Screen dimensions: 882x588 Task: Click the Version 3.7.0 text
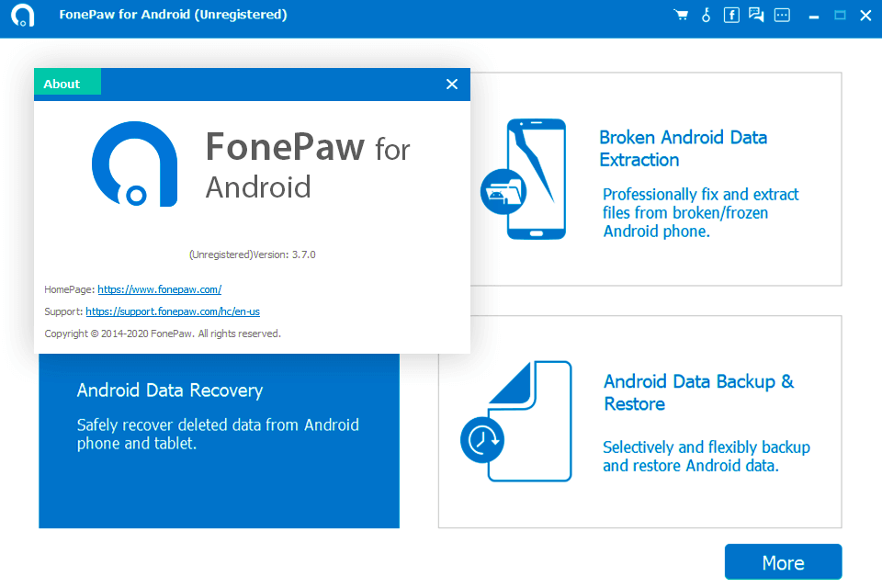pyautogui.click(x=252, y=254)
